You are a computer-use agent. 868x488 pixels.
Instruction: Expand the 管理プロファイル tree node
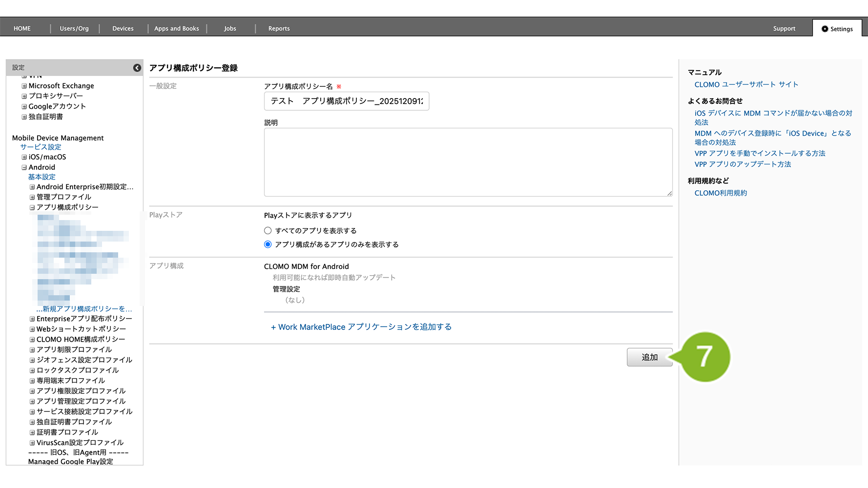pos(32,197)
